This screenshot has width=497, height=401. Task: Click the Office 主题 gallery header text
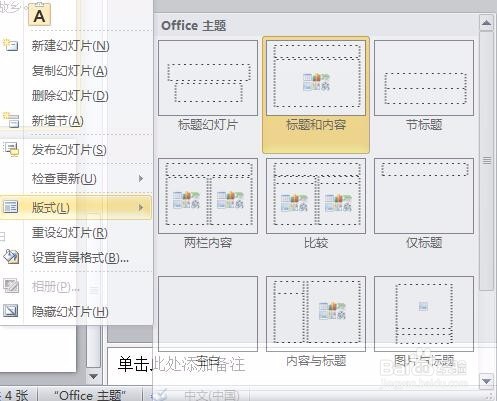click(194, 26)
